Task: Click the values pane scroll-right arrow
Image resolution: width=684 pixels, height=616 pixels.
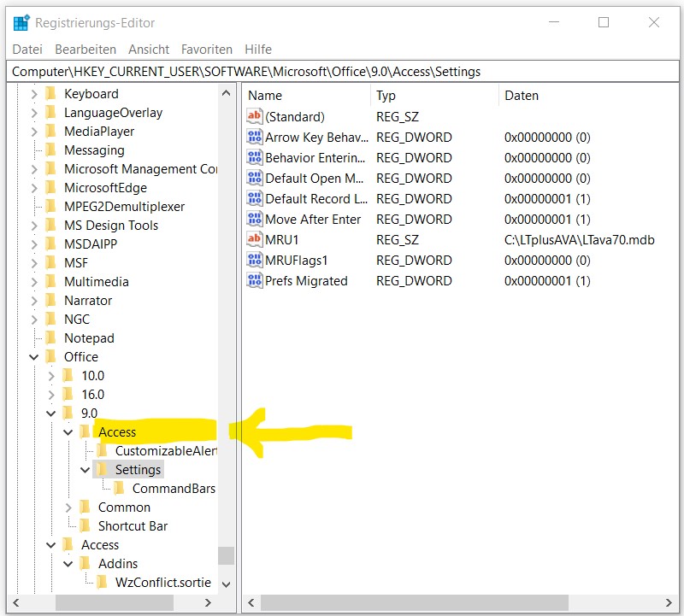Action: [x=669, y=602]
